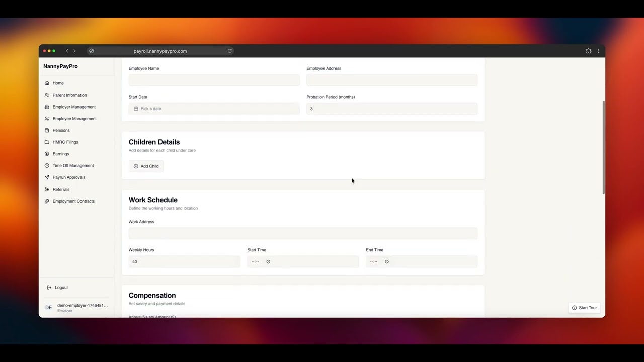
Task: Open the Start Date date picker
Action: (214, 109)
